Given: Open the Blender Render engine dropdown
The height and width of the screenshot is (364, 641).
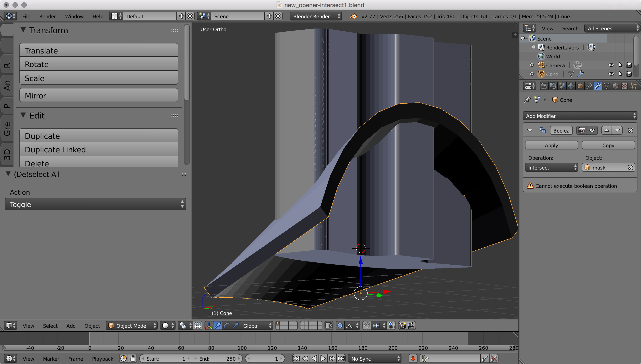Looking at the screenshot, I should pyautogui.click(x=316, y=16).
